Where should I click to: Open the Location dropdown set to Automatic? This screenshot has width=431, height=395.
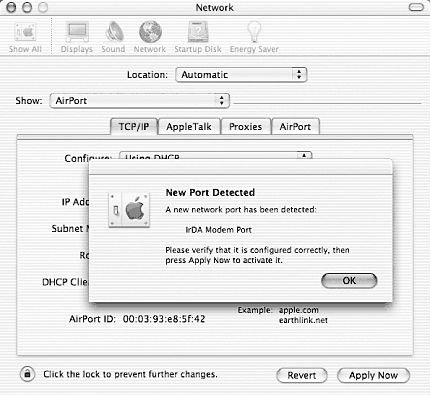241,75
